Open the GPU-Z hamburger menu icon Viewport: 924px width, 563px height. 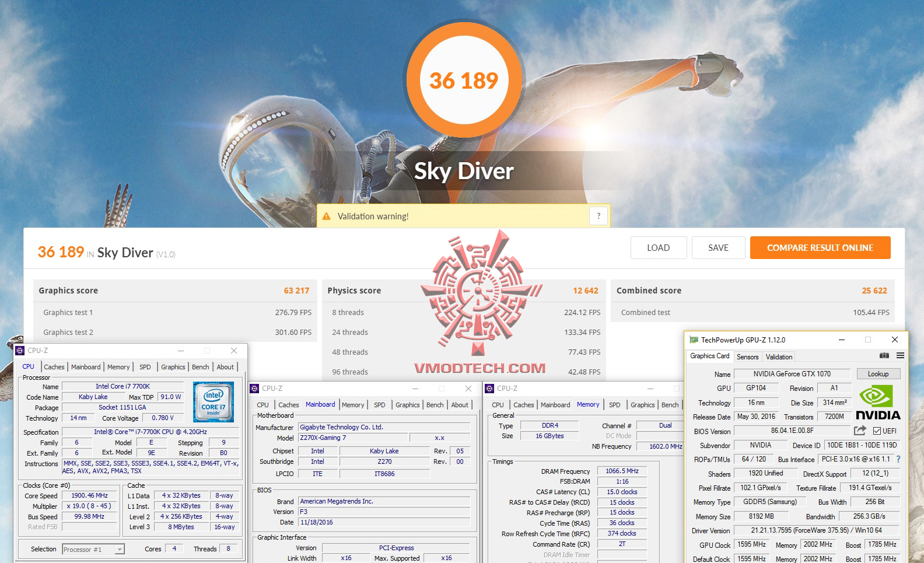900,355
